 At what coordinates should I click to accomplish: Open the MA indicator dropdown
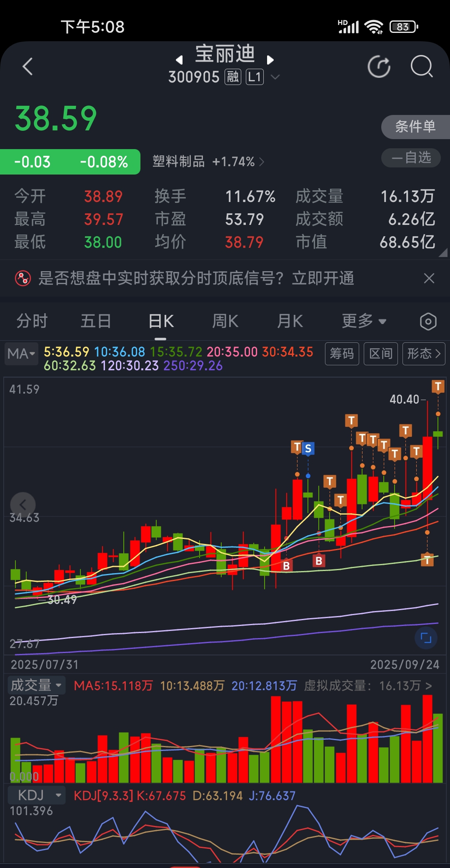point(21,354)
